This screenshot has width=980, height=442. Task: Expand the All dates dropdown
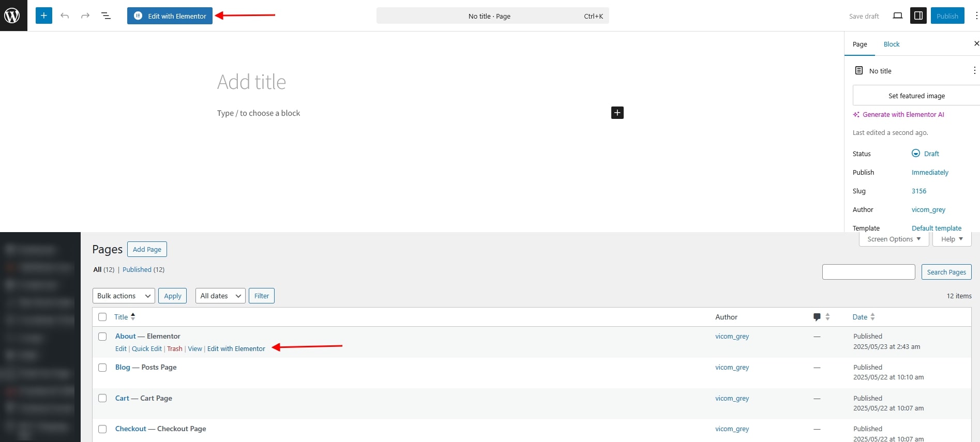(x=220, y=296)
